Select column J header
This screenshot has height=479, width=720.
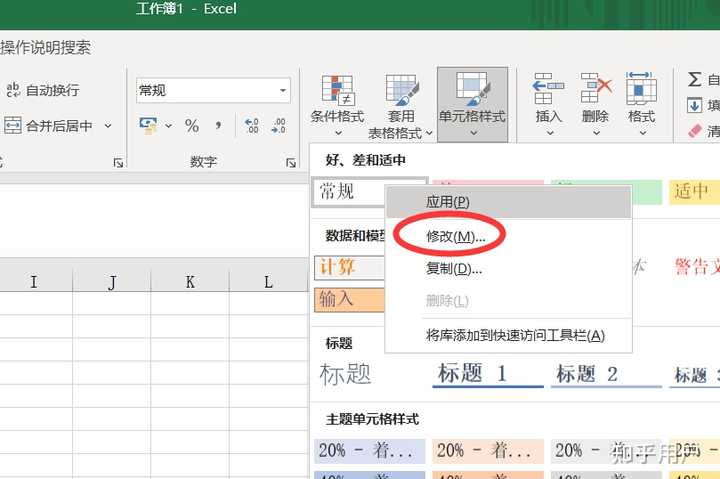click(112, 281)
